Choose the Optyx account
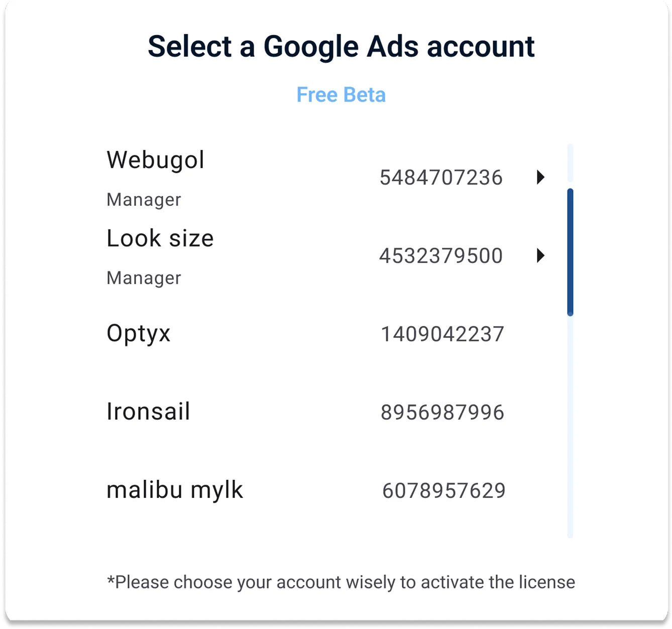This screenshot has width=672, height=629. [x=139, y=333]
